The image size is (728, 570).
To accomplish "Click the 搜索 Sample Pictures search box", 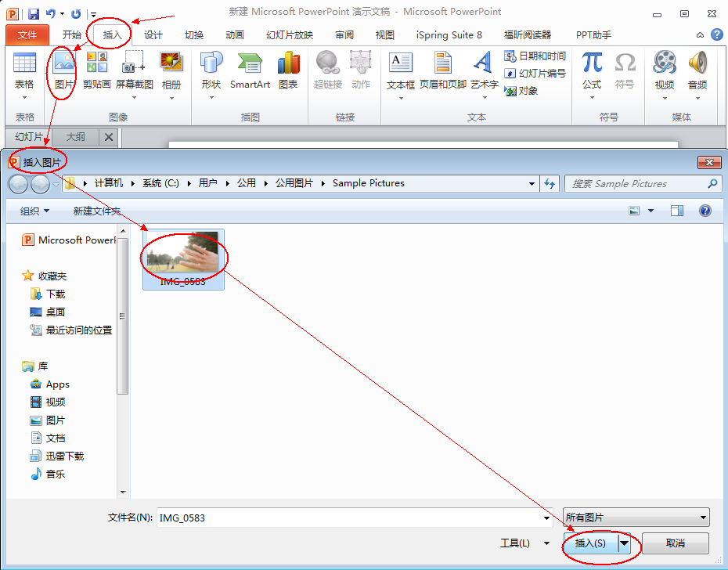I will [642, 184].
